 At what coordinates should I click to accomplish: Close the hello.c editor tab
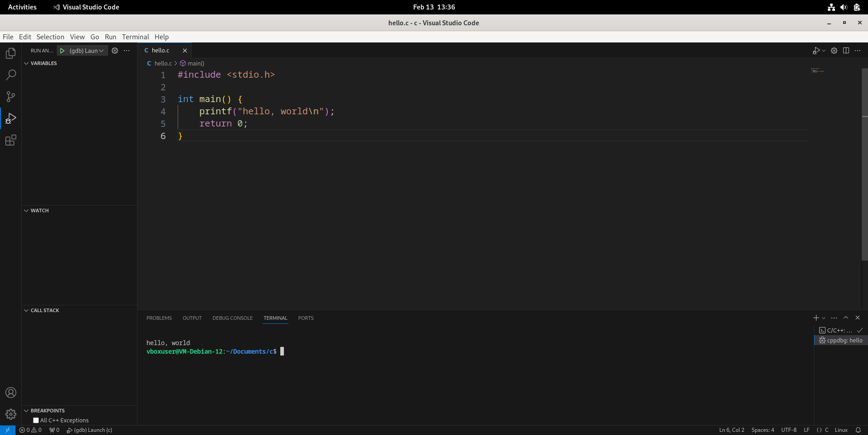[184, 51]
